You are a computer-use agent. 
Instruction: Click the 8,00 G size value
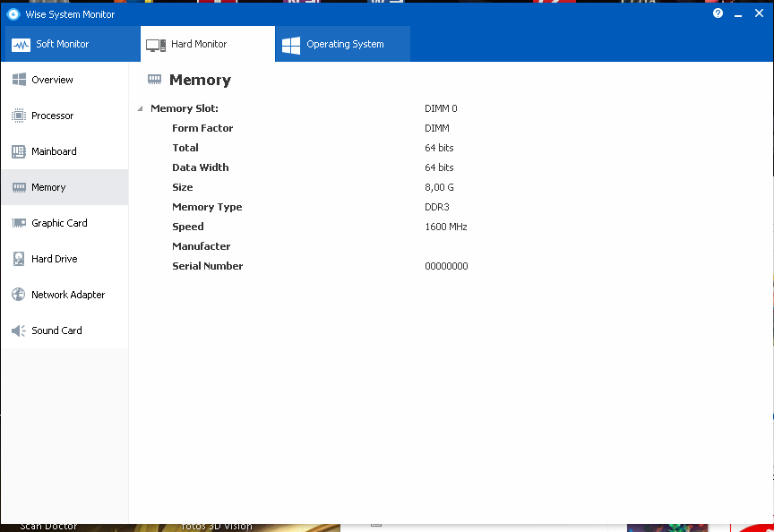[x=439, y=187]
